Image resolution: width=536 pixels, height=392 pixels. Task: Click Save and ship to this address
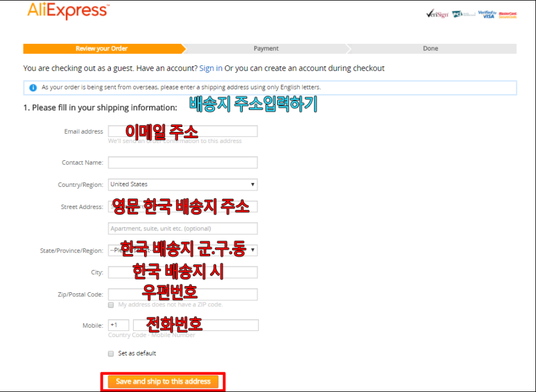tap(163, 382)
